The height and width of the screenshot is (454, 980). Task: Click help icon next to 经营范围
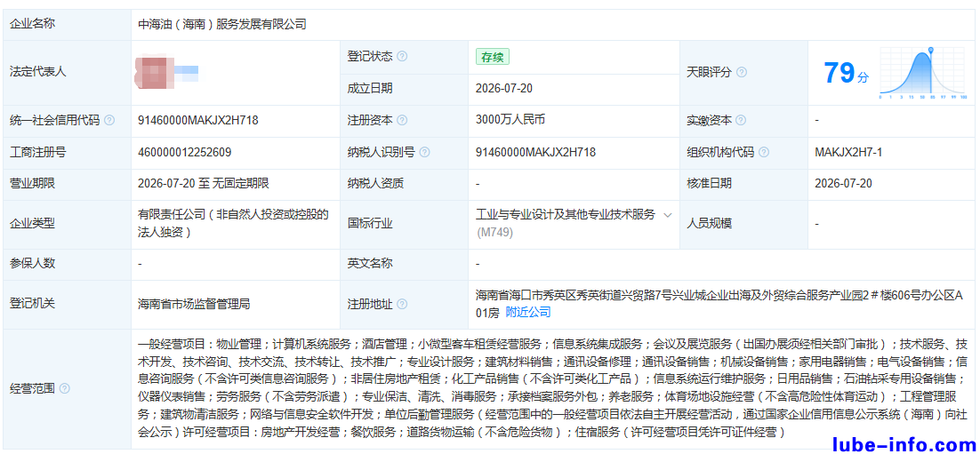(x=64, y=388)
